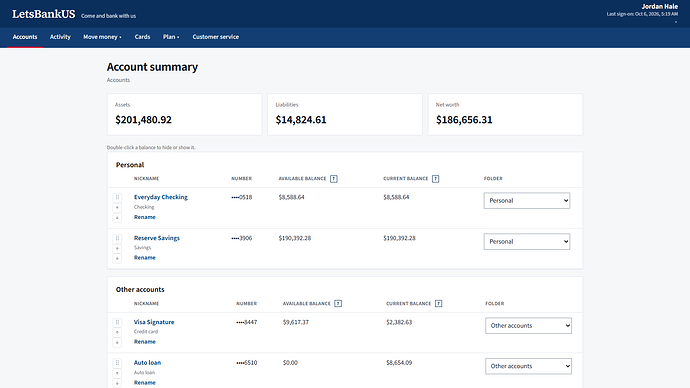
Task: Click the Assets total $201,480.92
Action: [x=143, y=120]
